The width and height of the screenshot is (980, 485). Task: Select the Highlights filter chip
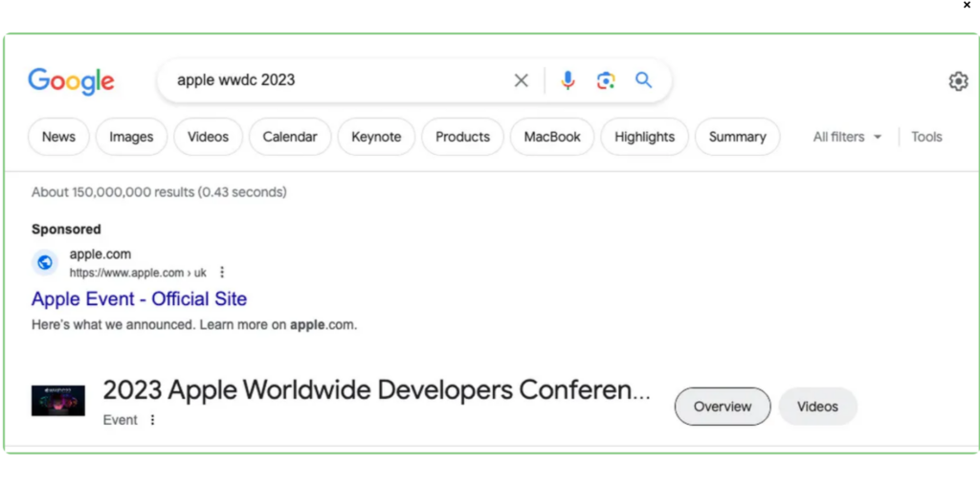tap(644, 137)
